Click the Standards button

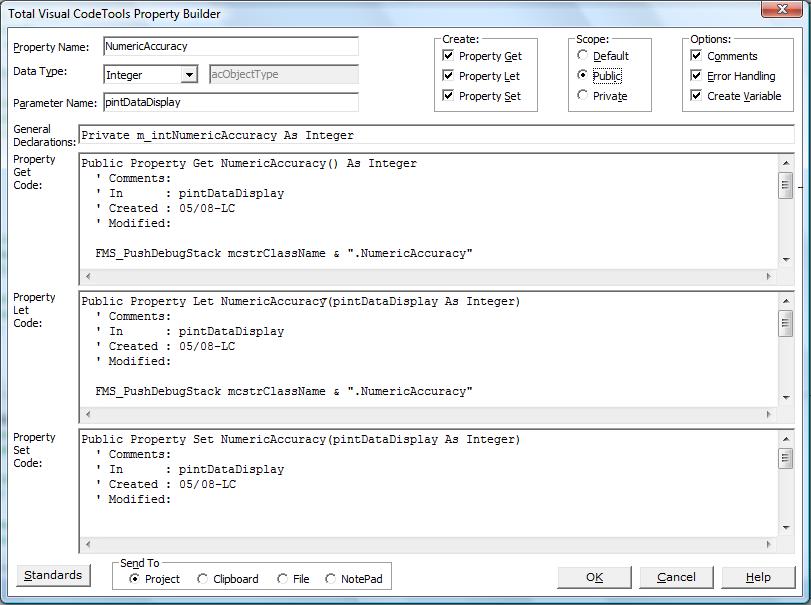point(53,575)
